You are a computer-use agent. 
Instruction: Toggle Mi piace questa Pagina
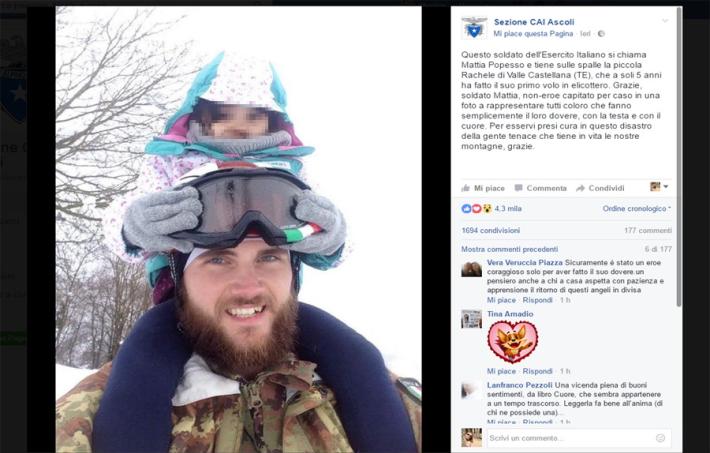[x=533, y=34]
